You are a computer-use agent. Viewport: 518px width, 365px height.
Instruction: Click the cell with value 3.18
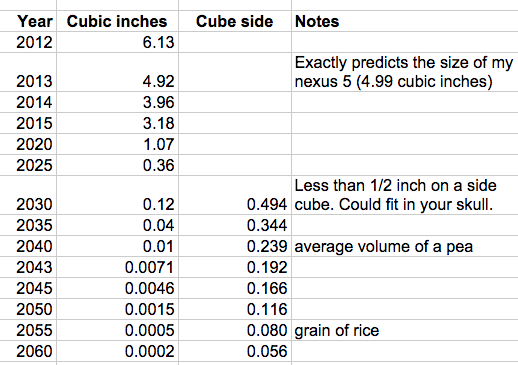click(x=117, y=123)
